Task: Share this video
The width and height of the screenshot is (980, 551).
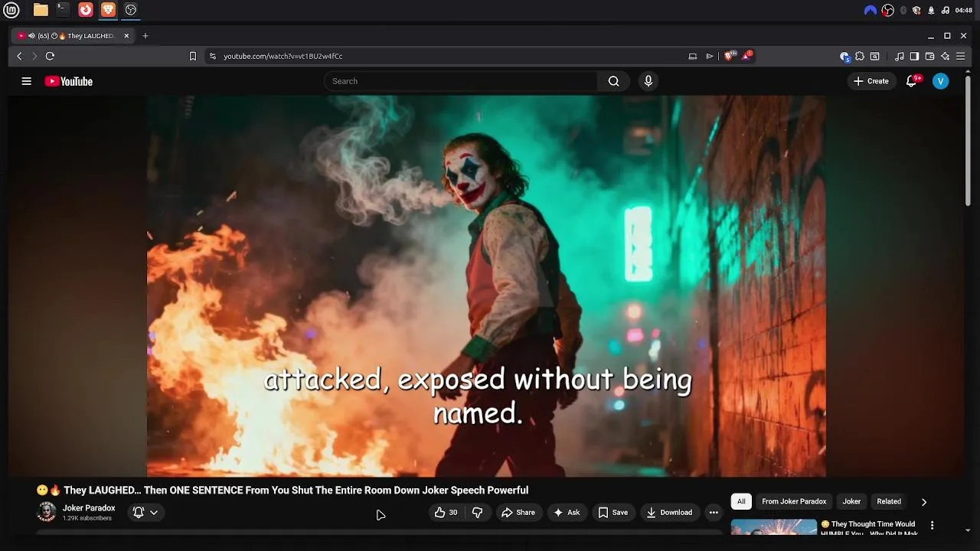Action: [x=518, y=513]
